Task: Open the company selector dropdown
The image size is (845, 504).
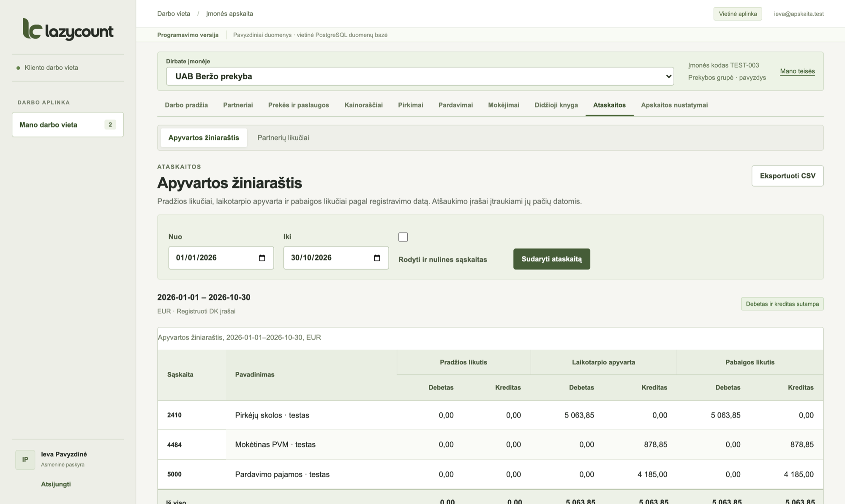Action: pos(420,76)
